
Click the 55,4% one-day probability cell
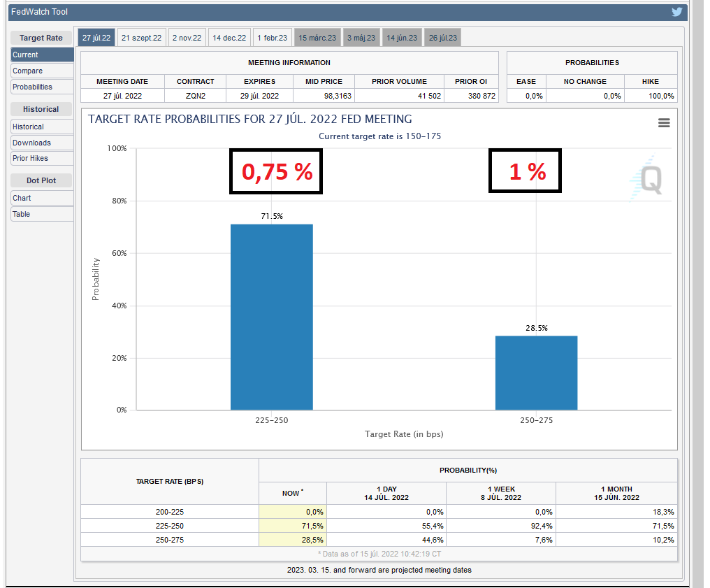click(x=386, y=526)
